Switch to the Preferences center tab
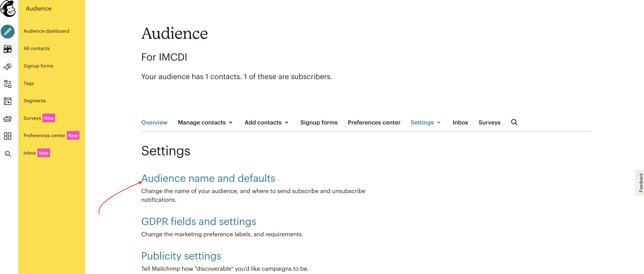The image size is (644, 274). click(x=374, y=122)
